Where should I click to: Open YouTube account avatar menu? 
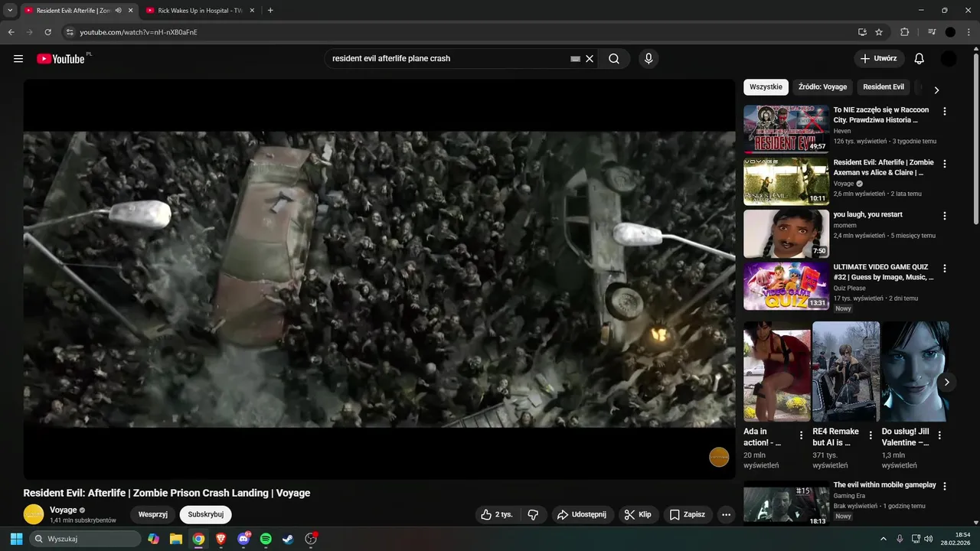(949, 59)
